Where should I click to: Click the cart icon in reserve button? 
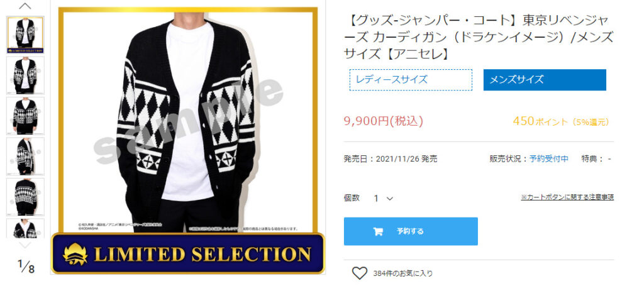[378, 231]
